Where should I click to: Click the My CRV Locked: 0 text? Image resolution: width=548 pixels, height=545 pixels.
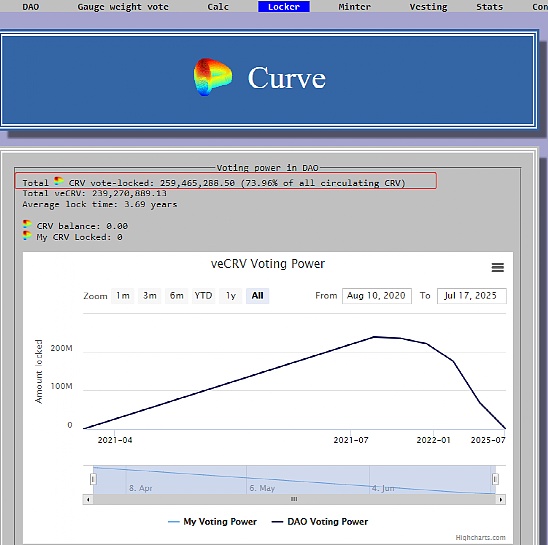click(x=79, y=237)
